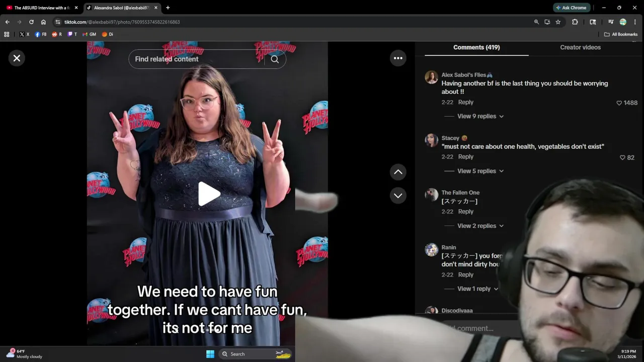The image size is (644, 362).
Task: Open the taskbar clock showing 9:19 PM
Action: point(628,354)
